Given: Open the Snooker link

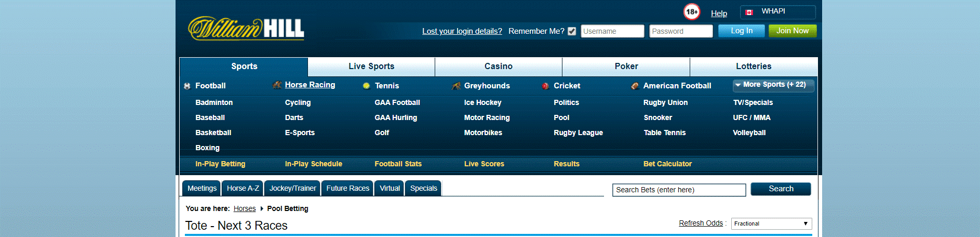Looking at the screenshot, I should tap(657, 117).
